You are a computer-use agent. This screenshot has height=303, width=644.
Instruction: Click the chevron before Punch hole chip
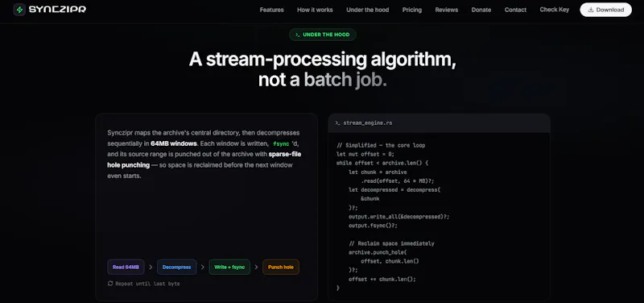pos(256,268)
